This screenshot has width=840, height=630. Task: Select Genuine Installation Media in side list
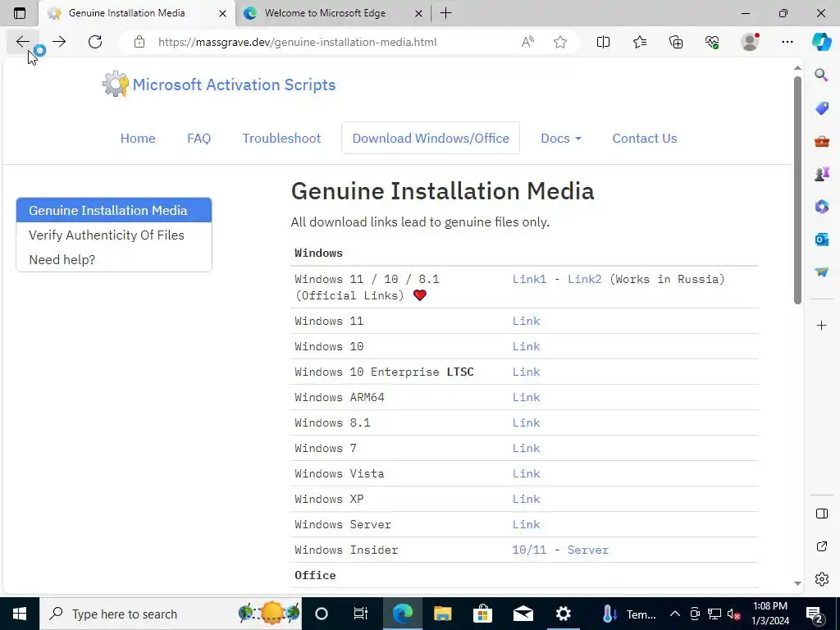114,210
